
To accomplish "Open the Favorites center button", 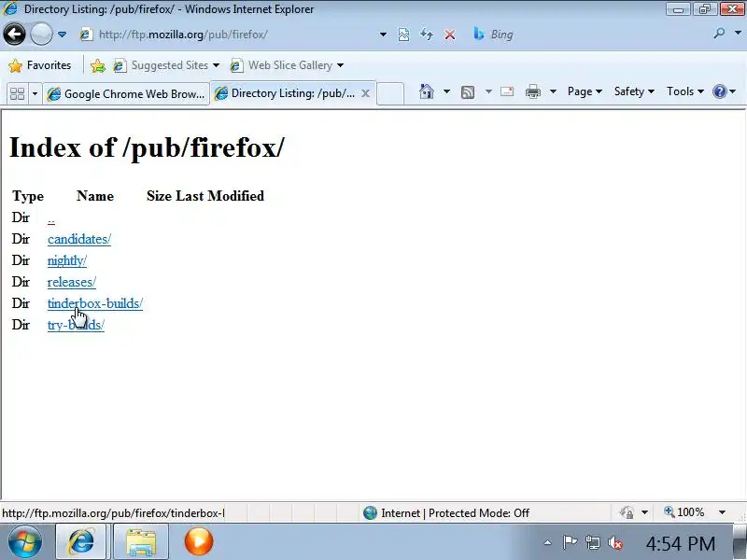I will 40,65.
